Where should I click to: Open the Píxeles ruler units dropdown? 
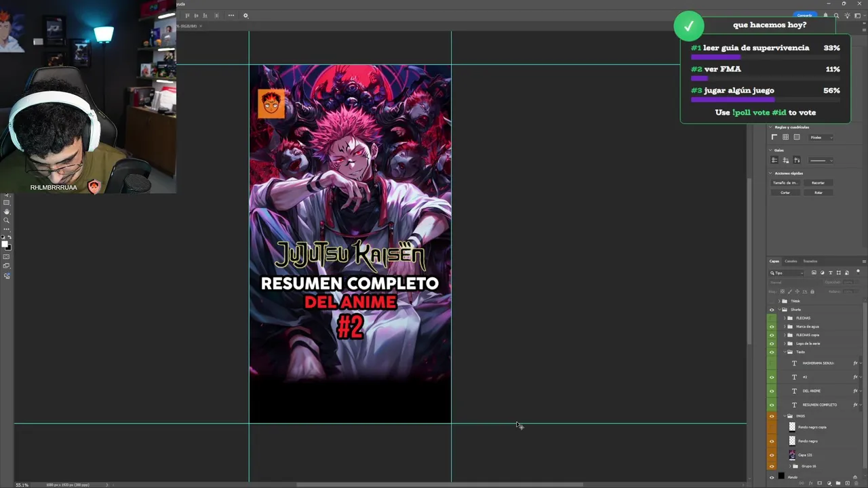pyautogui.click(x=821, y=137)
